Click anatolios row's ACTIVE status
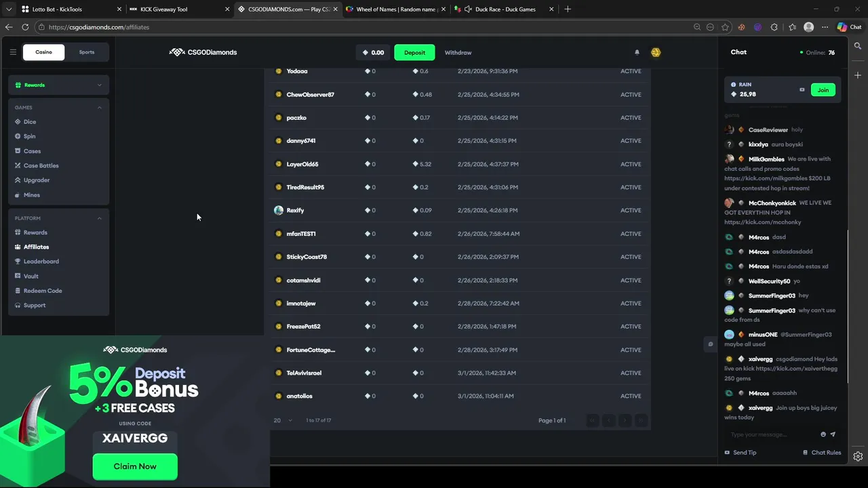Viewport: 868px width, 488px height. click(x=631, y=396)
